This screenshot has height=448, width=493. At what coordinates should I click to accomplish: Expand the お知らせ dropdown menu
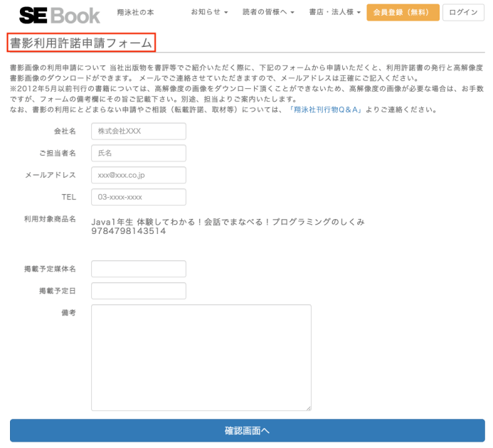210,13
